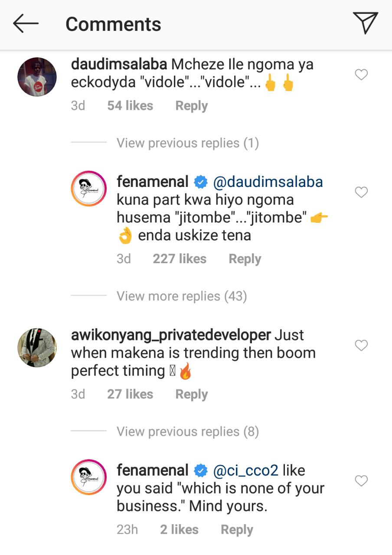Viewport: 392px width, 555px height.
Task: Open the @daudimsalaba mention link
Action: click(268, 182)
